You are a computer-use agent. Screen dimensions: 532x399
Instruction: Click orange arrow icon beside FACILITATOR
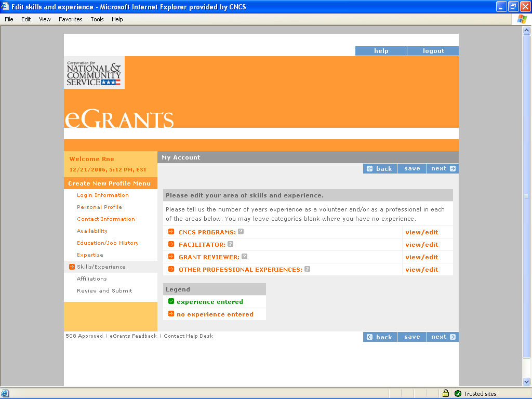(x=171, y=244)
